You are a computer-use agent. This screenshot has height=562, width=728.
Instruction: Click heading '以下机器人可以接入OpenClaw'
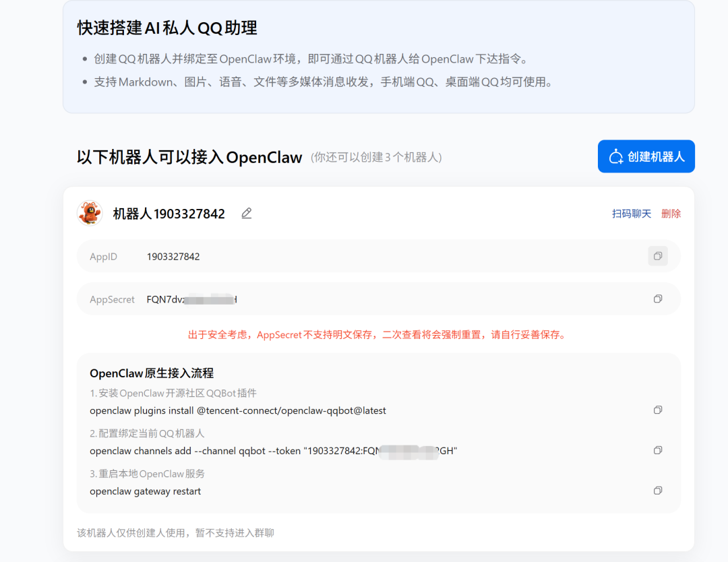pyautogui.click(x=189, y=157)
